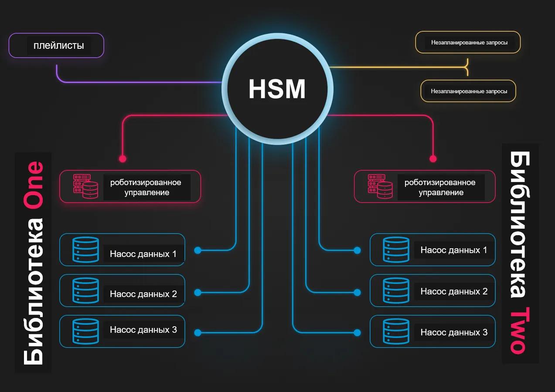Click the central HSM circle node
Image resolution: width=555 pixels, height=392 pixels.
(277, 89)
